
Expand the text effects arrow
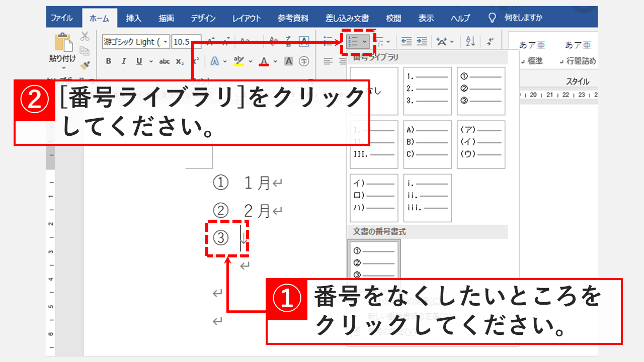tap(225, 62)
